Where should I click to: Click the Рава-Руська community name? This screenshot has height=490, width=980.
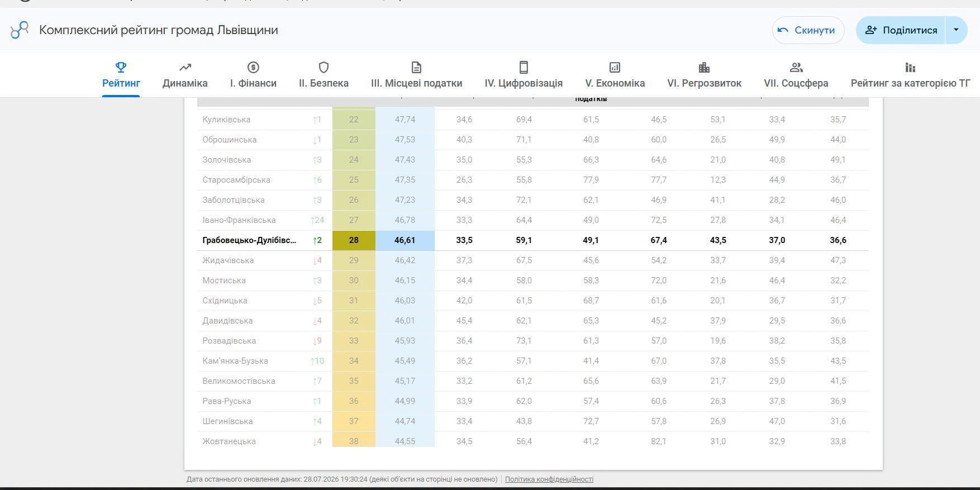click(227, 401)
